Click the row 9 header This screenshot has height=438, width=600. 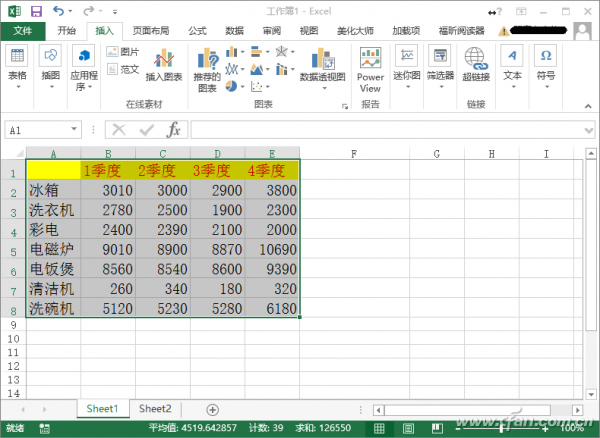coord(13,325)
